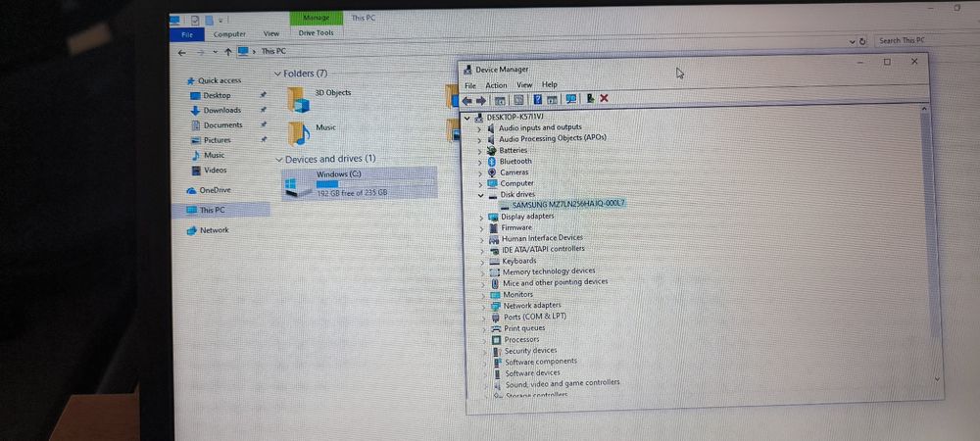The width and height of the screenshot is (980, 441).
Task: Open the Explorer address bar history dropdown
Action: pyautogui.click(x=852, y=42)
